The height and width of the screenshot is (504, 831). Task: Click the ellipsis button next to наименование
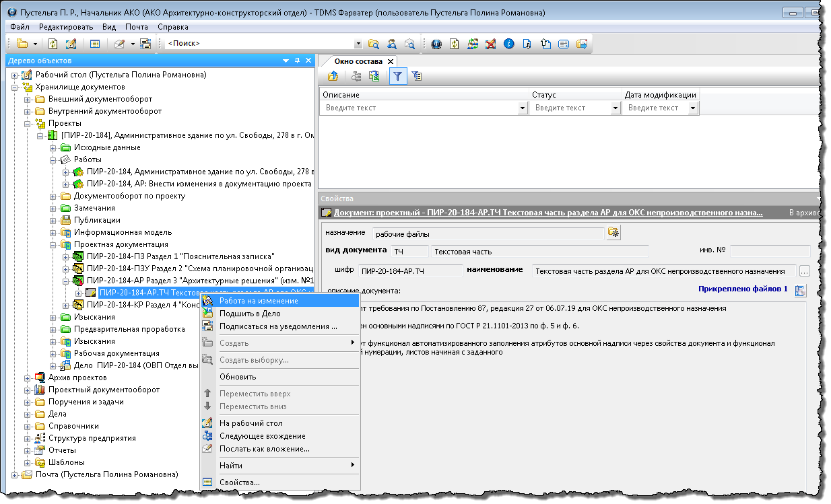coord(804,271)
